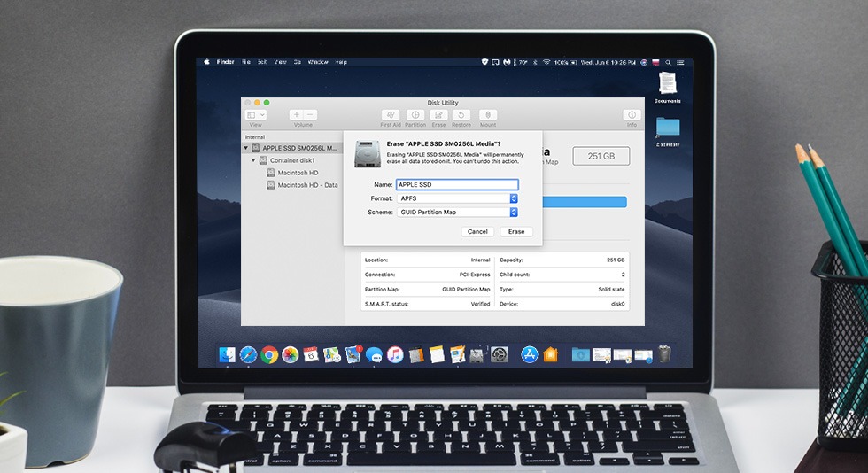Click the Wi-Fi status icon
The image size is (868, 473).
click(x=546, y=63)
